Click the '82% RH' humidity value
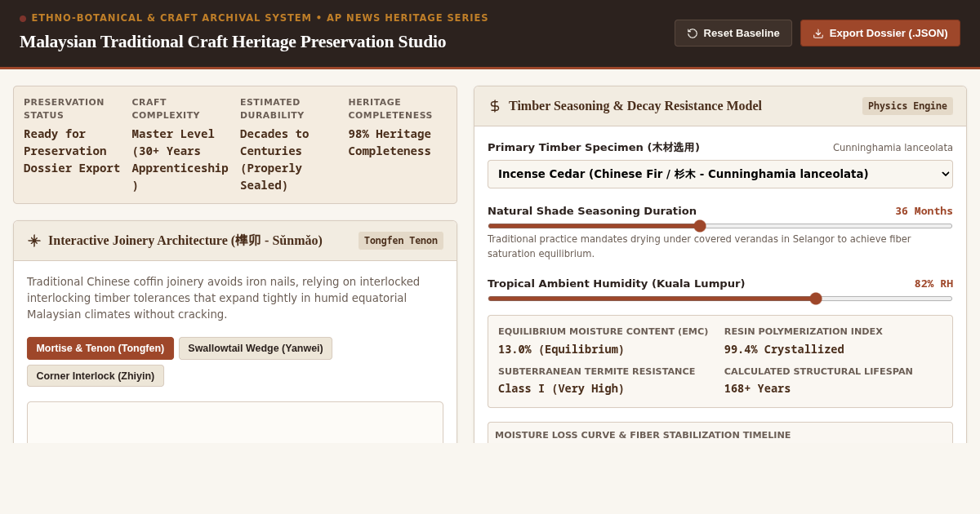 [x=933, y=284]
